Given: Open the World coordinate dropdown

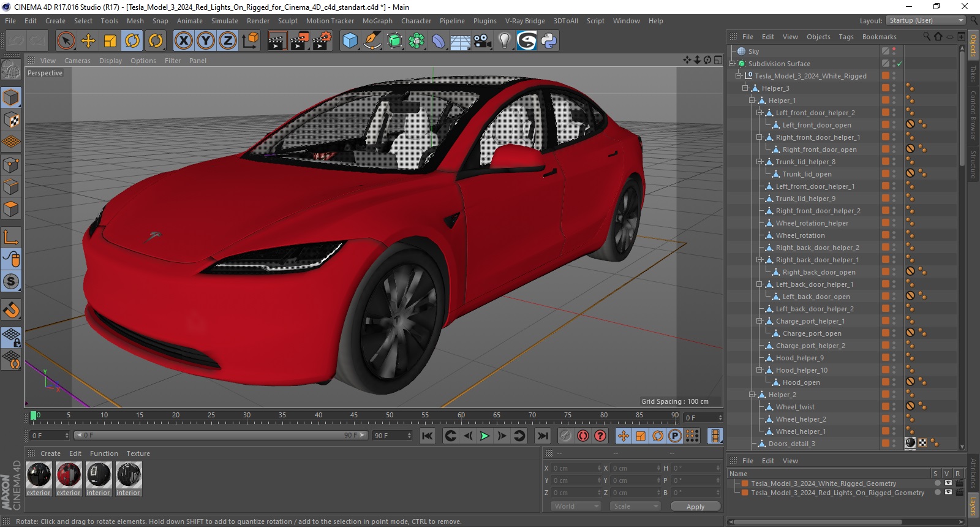Looking at the screenshot, I should click(x=575, y=506).
